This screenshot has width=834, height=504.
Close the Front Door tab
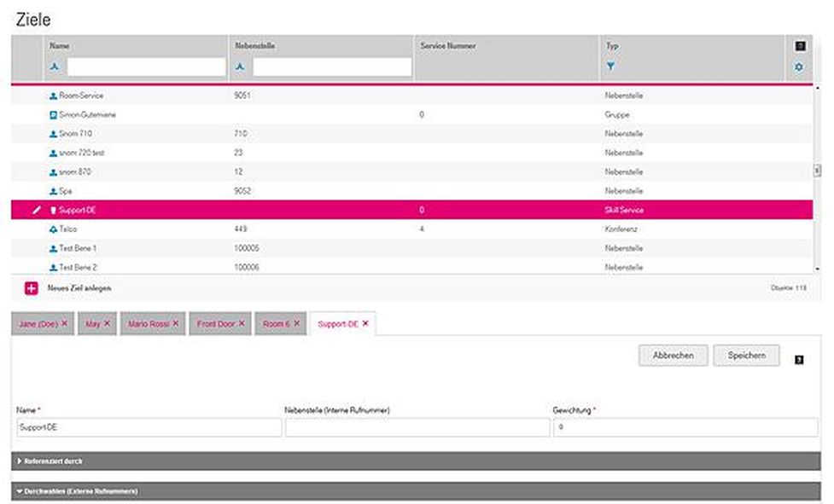[x=242, y=323]
